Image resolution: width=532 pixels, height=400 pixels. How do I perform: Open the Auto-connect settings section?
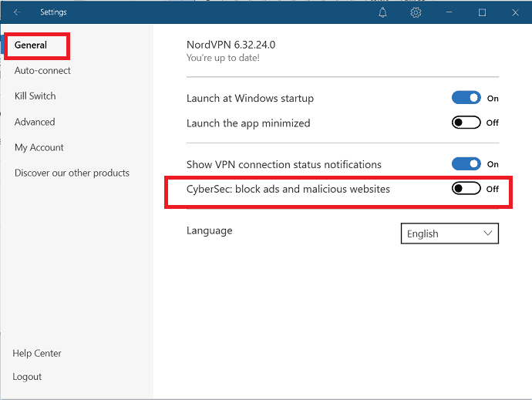click(x=42, y=71)
